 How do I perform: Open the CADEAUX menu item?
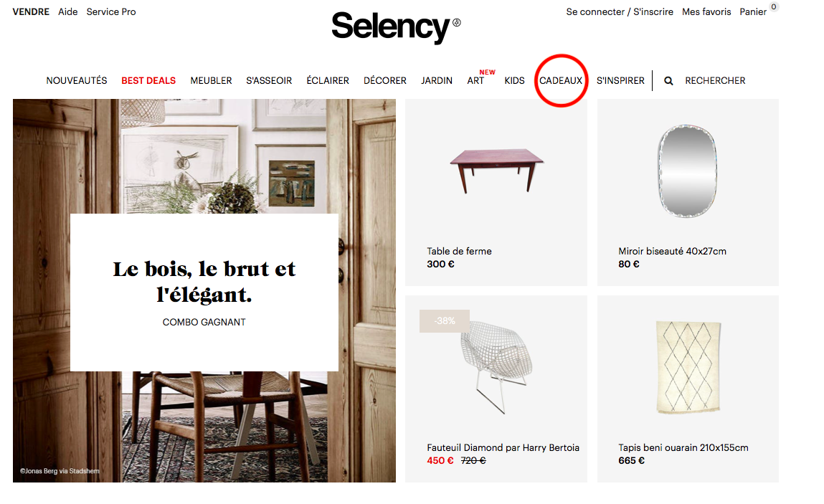point(561,80)
